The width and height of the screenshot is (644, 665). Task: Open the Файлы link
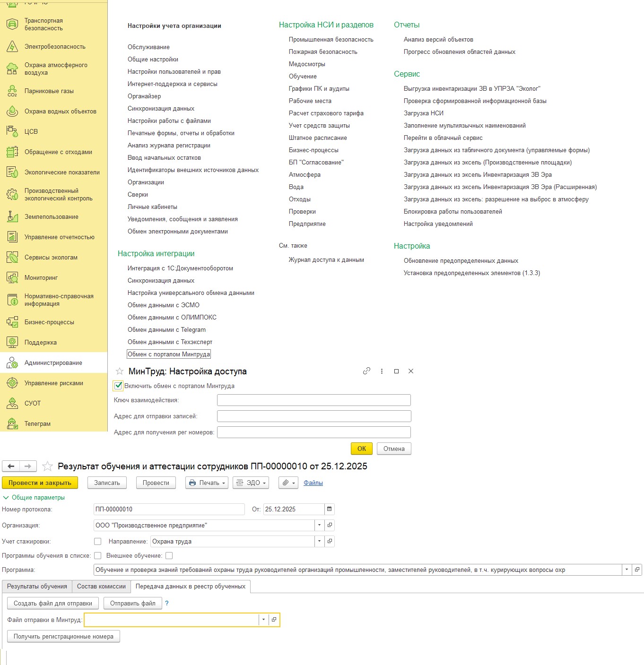[x=313, y=483]
